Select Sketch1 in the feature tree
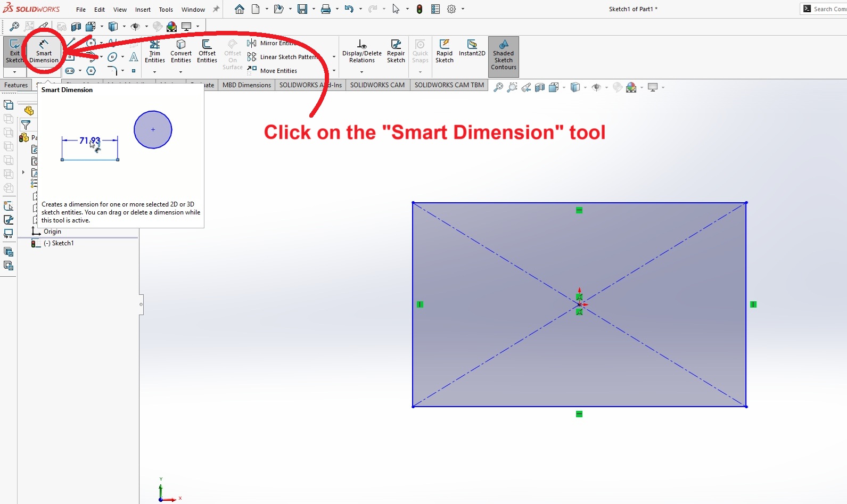This screenshot has height=504, width=847. (x=63, y=243)
